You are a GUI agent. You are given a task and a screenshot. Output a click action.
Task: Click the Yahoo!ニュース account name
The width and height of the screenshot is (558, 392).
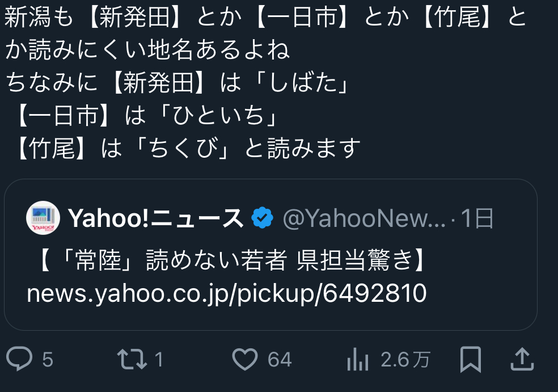[156, 218]
